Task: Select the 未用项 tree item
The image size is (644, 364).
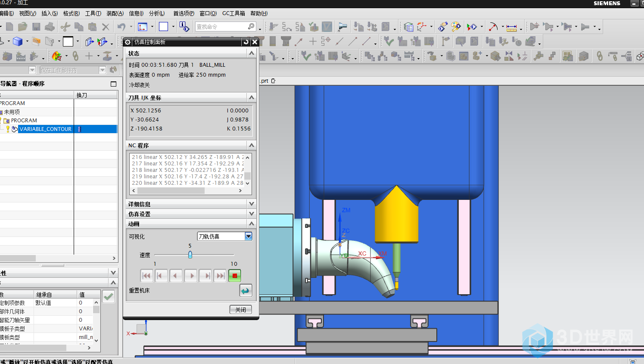Action: pyautogui.click(x=12, y=112)
